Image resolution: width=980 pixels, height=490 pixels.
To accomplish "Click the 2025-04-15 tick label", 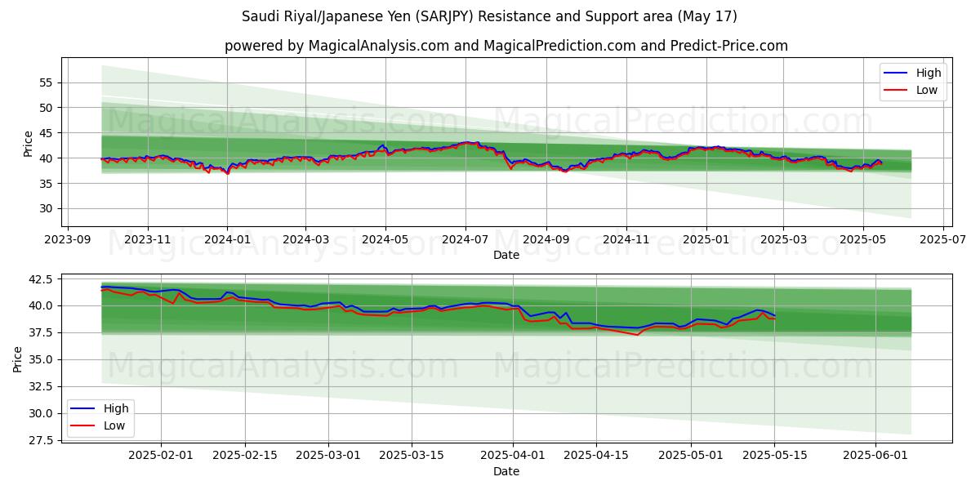I will coord(595,455).
